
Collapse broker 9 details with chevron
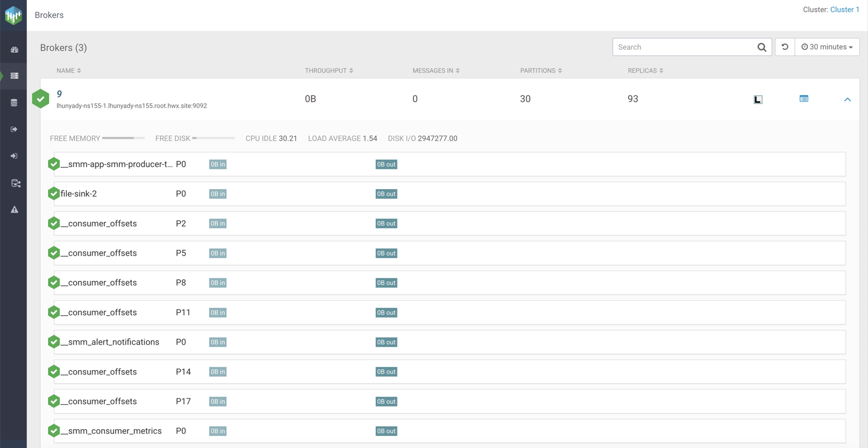(847, 100)
